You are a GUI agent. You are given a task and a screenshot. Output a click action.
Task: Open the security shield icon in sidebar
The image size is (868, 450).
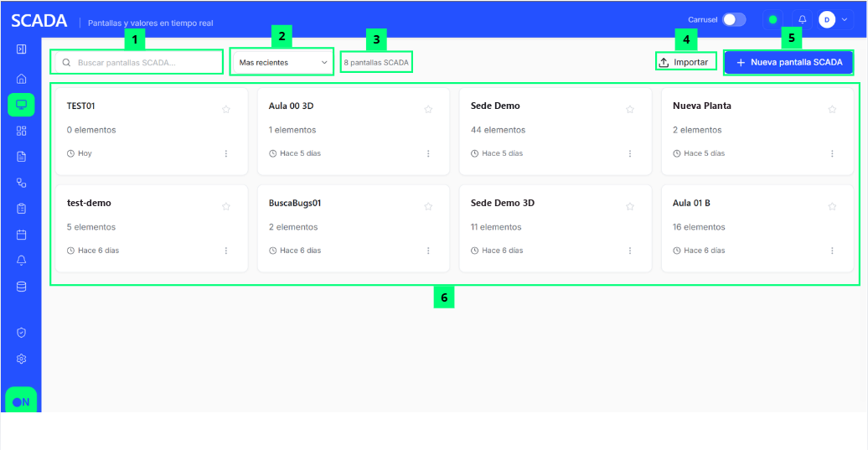(21, 333)
